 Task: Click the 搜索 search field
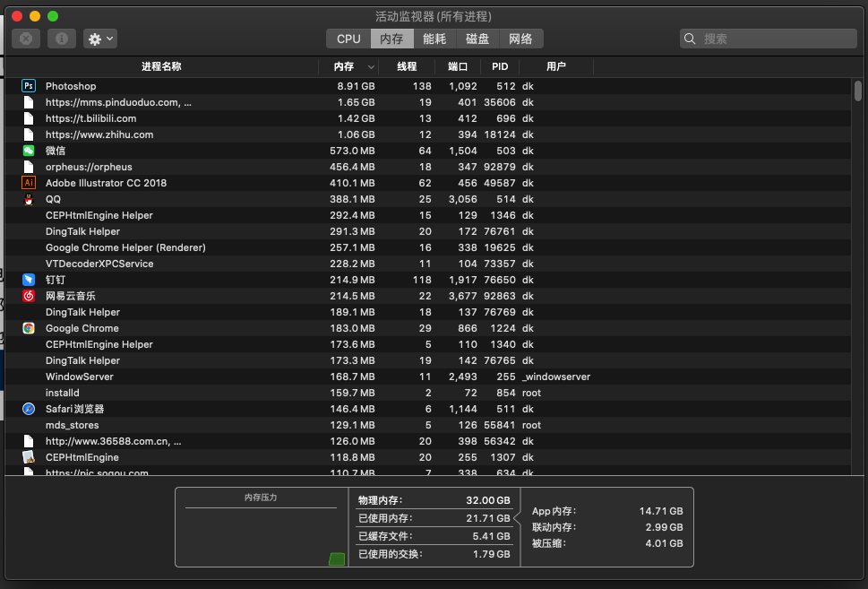[x=766, y=39]
